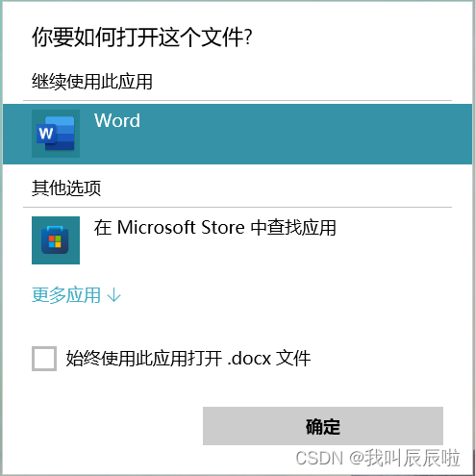Click the 始终使用此应用打开 .docx 文件 label text
This screenshot has height=476, width=475.
188,359
